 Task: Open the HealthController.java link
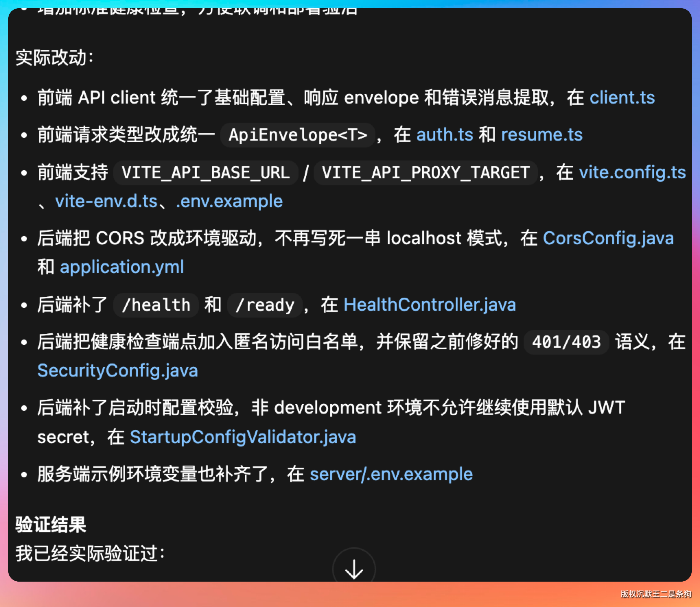(430, 305)
